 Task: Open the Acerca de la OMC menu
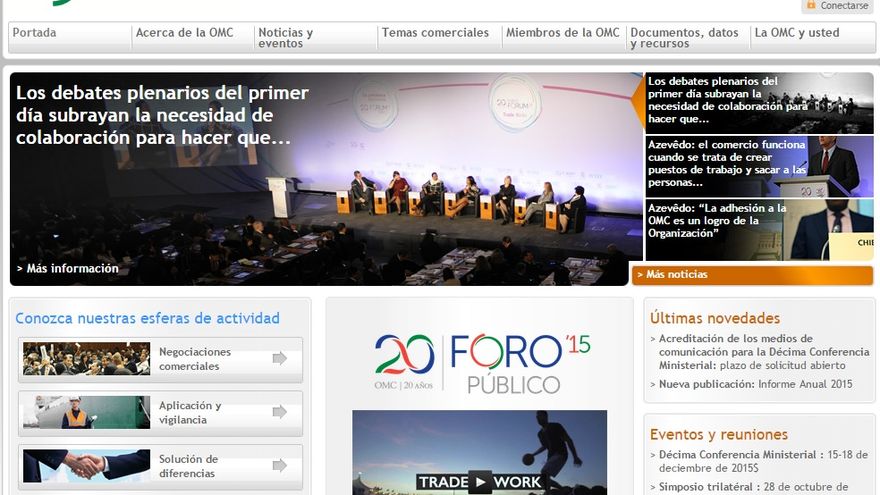click(184, 33)
